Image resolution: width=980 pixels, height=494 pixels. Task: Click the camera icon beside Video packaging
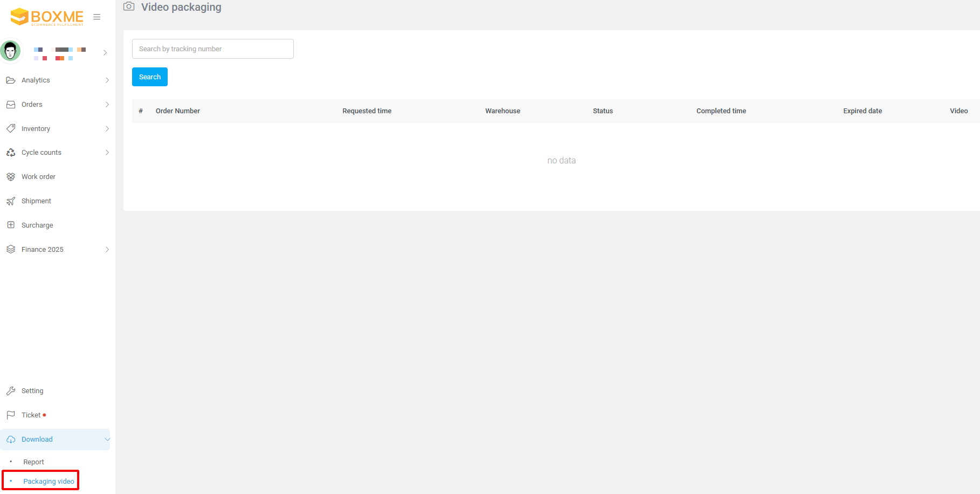129,6
